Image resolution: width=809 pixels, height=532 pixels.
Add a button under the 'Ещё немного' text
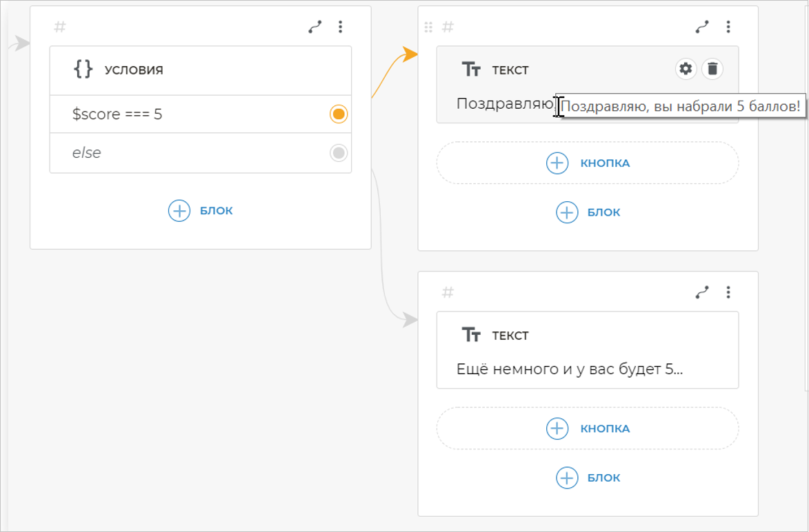[x=588, y=429]
